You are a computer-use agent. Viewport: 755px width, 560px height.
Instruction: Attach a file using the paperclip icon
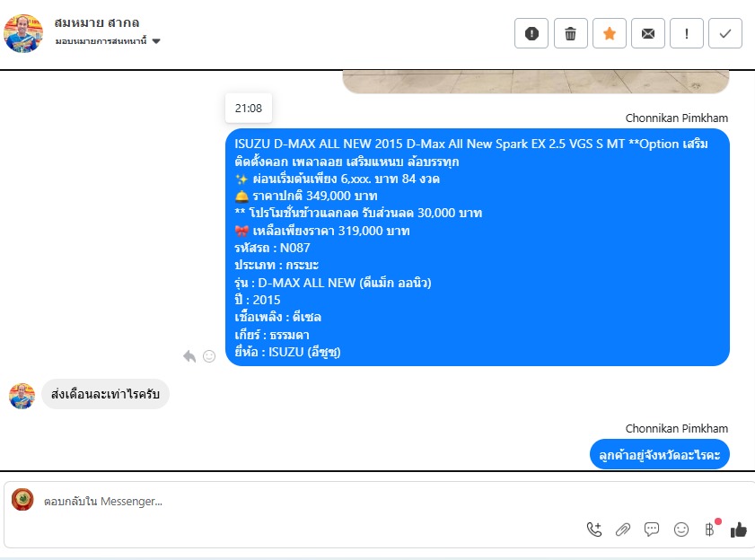623,529
